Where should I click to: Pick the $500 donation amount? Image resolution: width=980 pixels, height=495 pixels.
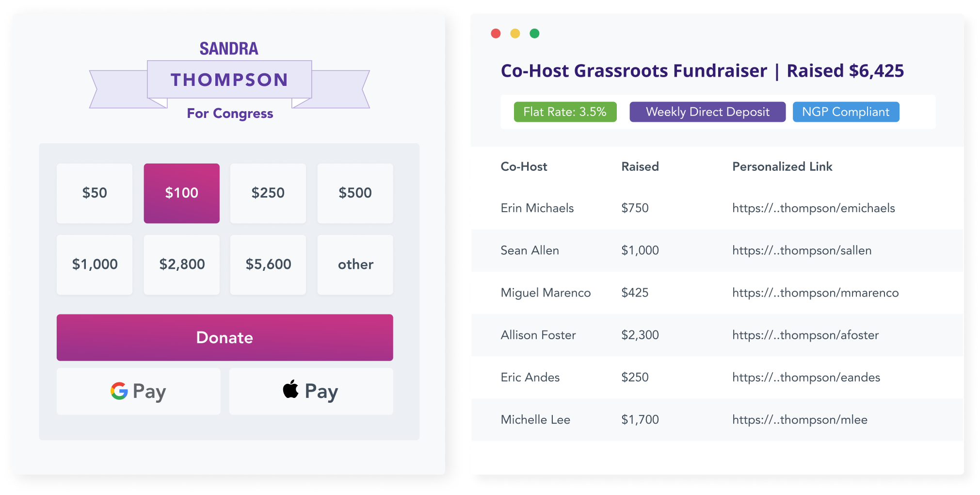355,193
